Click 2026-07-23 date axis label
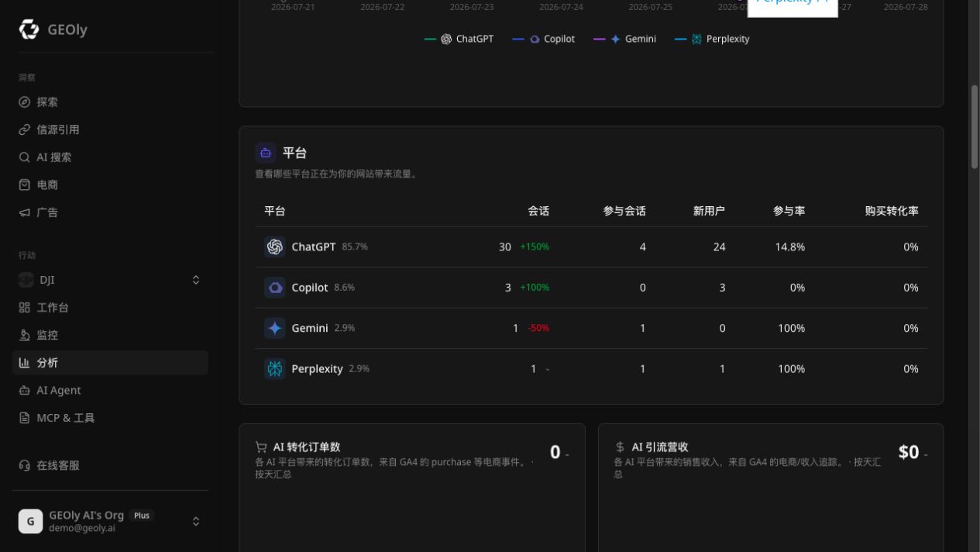 point(472,7)
